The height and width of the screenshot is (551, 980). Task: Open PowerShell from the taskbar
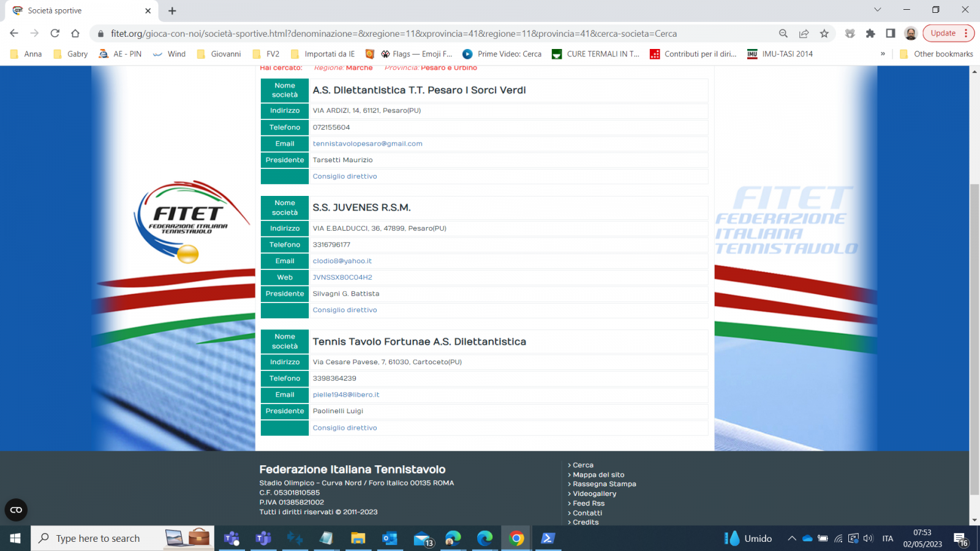[548, 538]
